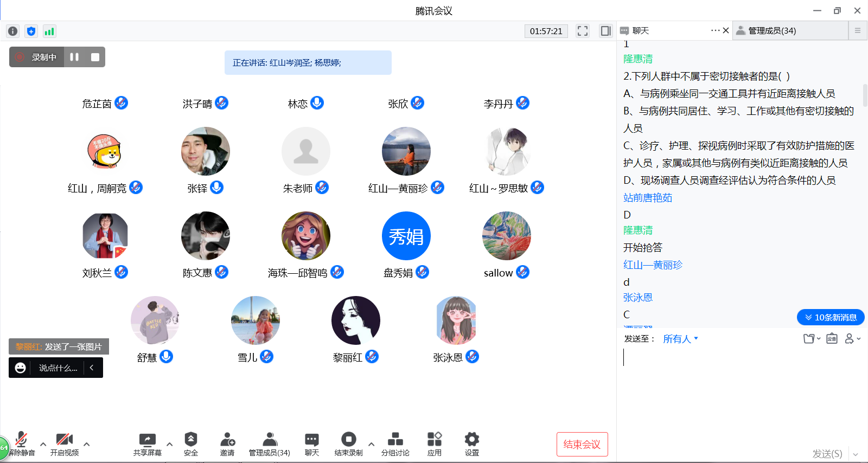Expand recording options arrow
This screenshot has height=463, width=868.
coord(371,444)
